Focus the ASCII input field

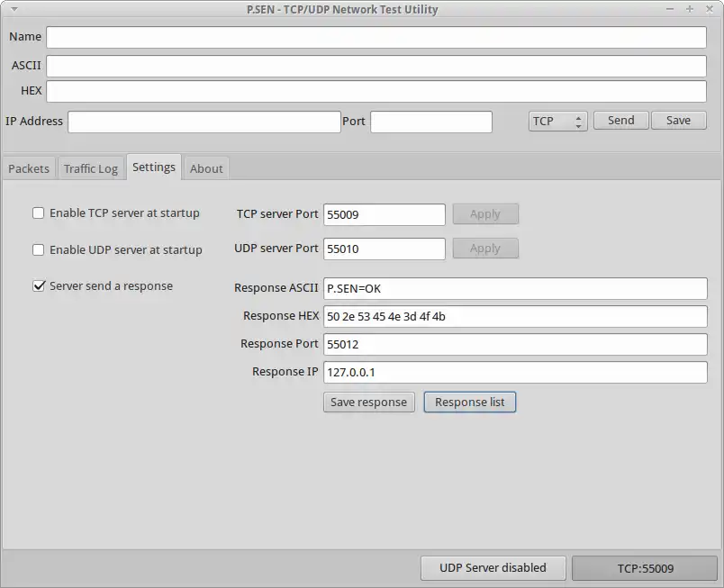[376, 66]
